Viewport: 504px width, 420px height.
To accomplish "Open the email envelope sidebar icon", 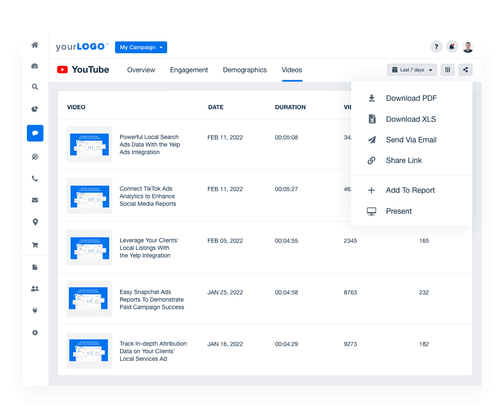I will 35,200.
